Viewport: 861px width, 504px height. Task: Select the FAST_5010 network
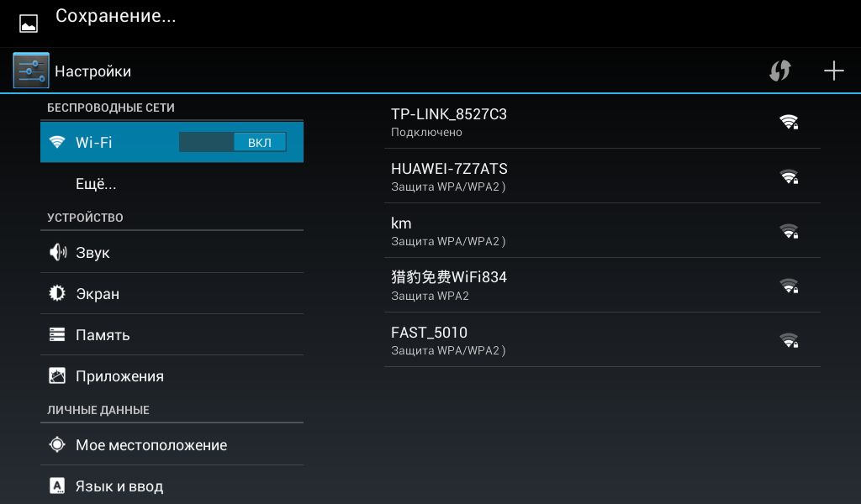pos(602,340)
